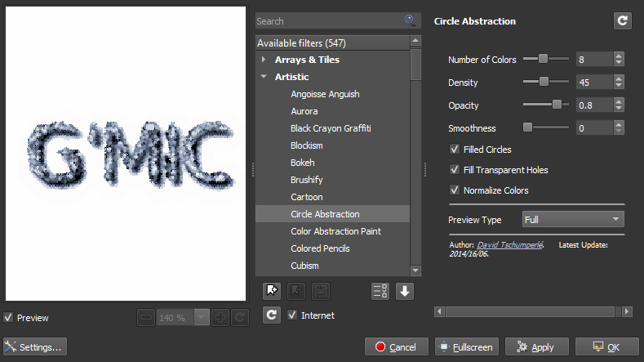Screen dimensions: 644x362
Task: Select the Black Crayon Graffiti filter
Action: (332, 128)
